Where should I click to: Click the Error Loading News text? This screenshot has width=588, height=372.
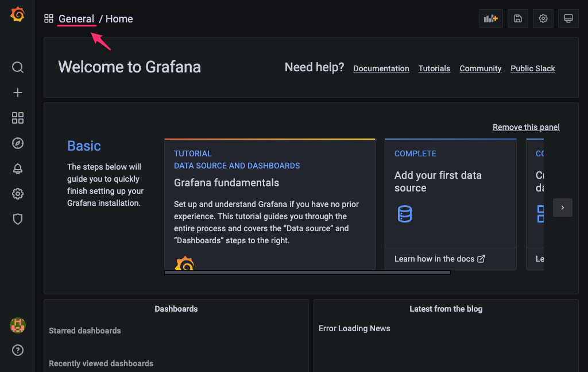354,328
